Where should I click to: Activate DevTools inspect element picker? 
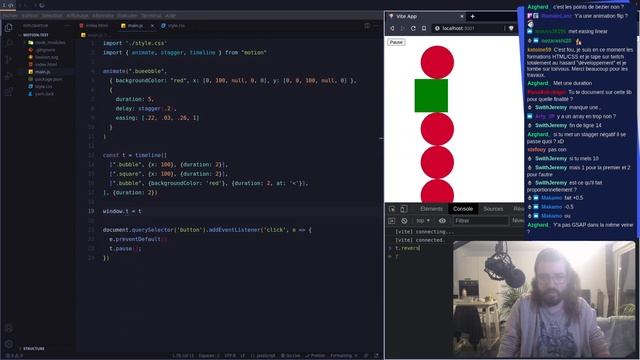coord(392,209)
